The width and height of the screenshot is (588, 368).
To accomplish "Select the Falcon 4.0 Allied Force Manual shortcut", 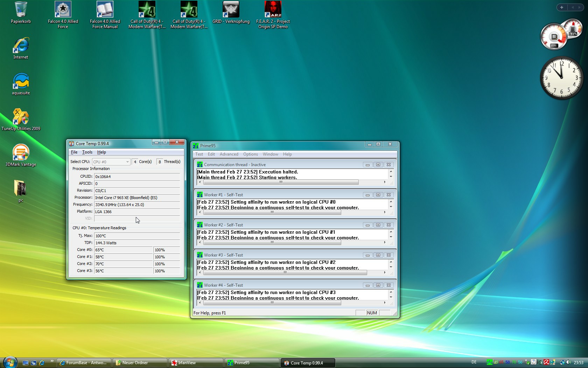I will tap(105, 15).
